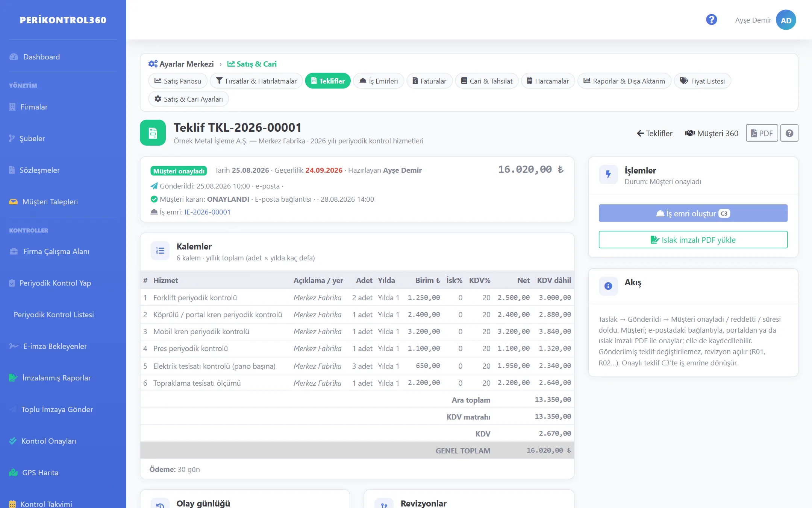Open İmzalanmış Raporlar
This screenshot has width=812, height=508.
pyautogui.click(x=56, y=378)
